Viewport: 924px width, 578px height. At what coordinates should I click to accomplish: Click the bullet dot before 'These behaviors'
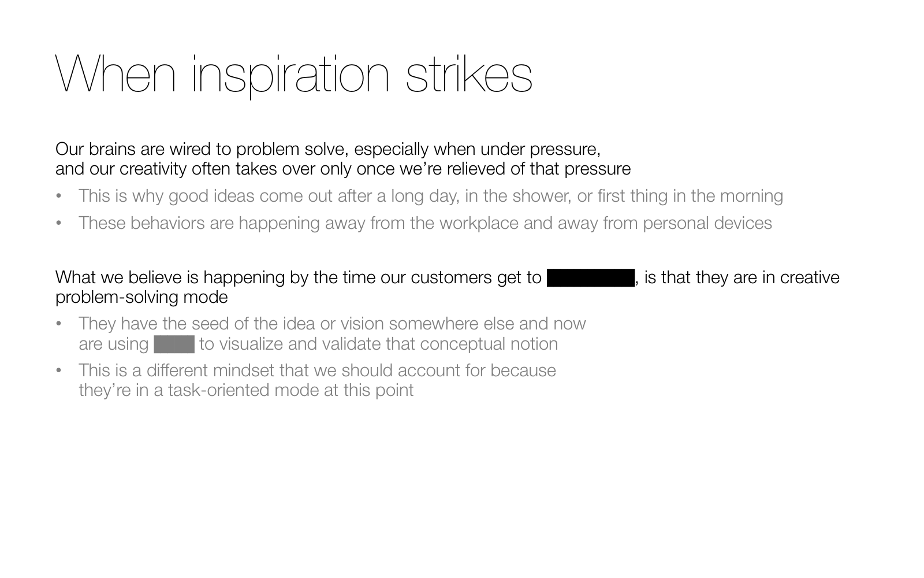click(x=58, y=224)
